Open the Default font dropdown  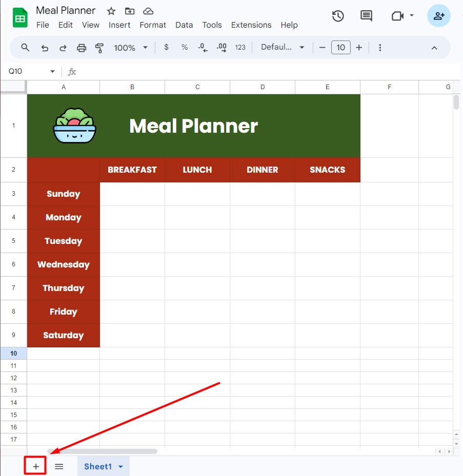(x=283, y=47)
